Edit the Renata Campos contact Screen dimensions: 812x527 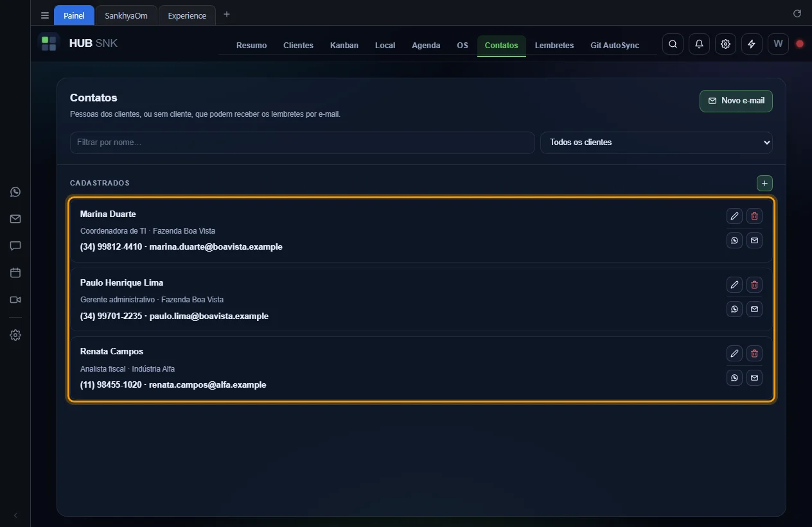pos(734,353)
